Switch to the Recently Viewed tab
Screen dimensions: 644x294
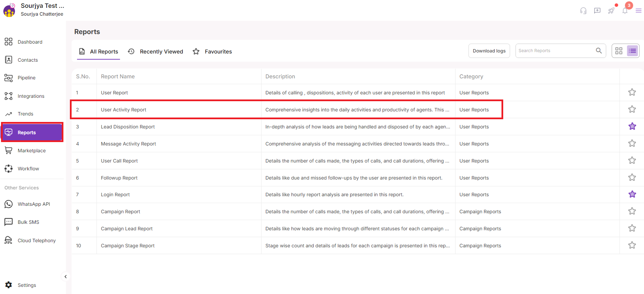click(x=155, y=51)
